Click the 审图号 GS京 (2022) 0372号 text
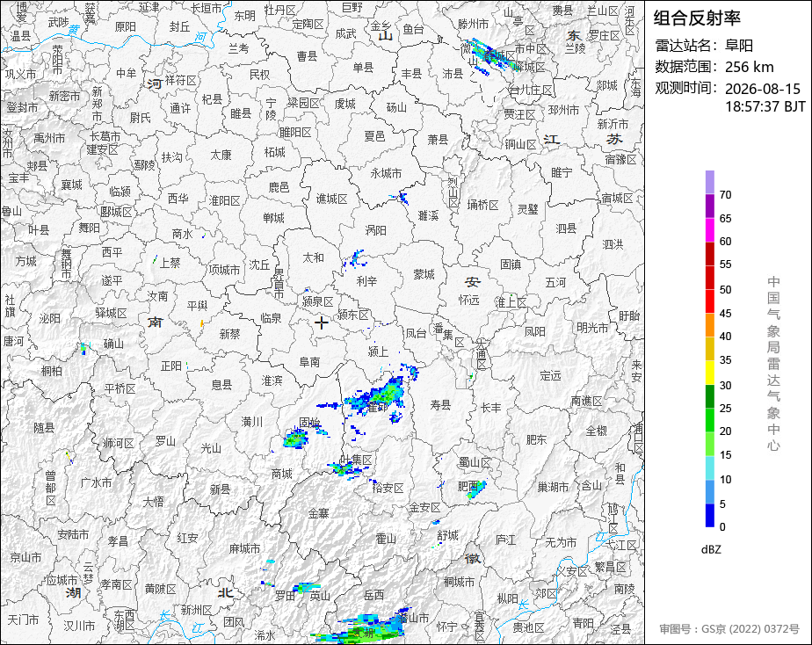 pyautogui.click(x=729, y=629)
